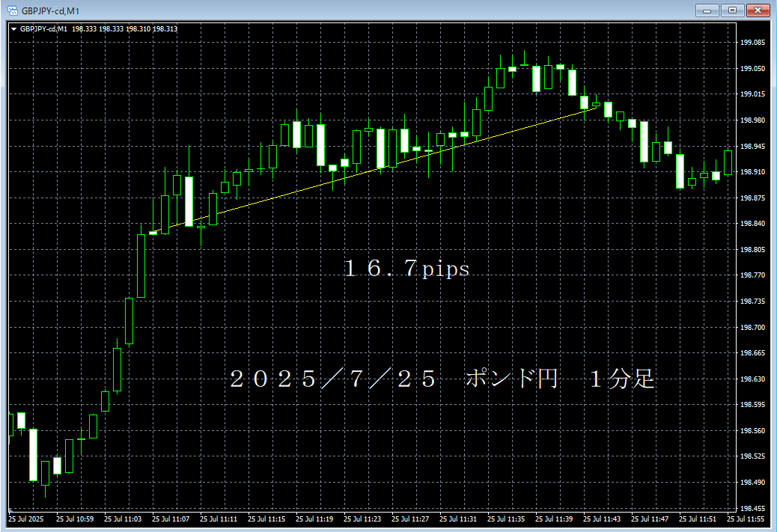Click the 2025/7/25 ポンド円 1分足 label
The image size is (777, 532).
(442, 379)
